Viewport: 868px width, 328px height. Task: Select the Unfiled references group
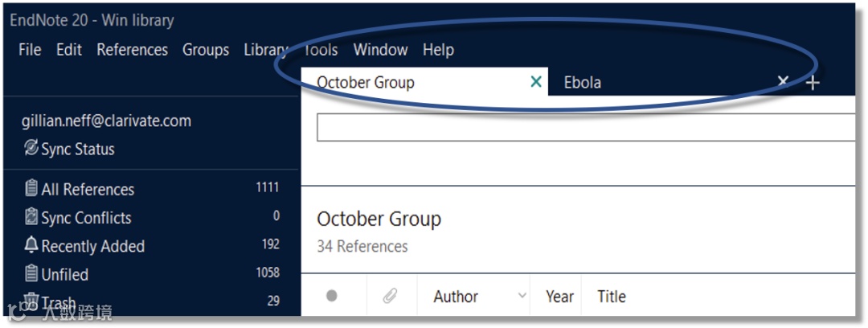click(64, 274)
